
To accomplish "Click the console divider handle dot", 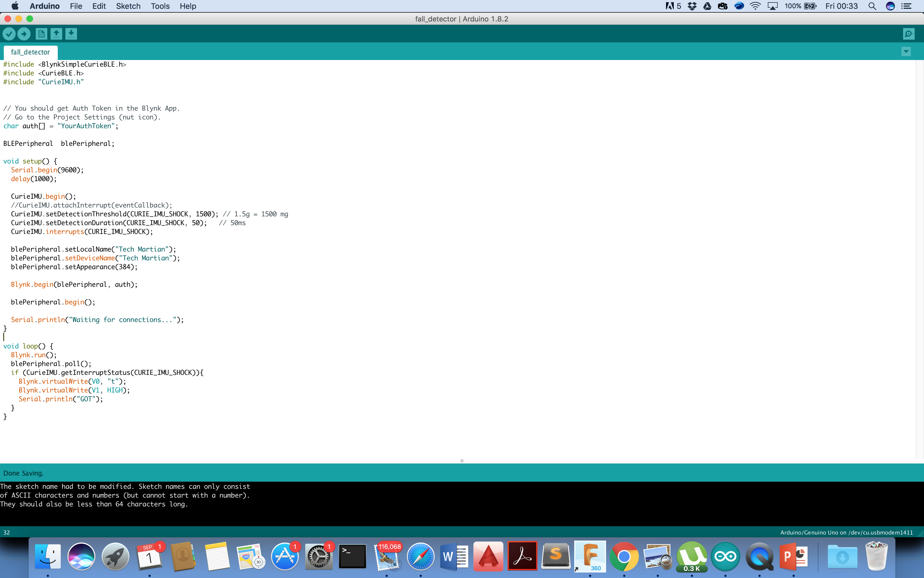I will tap(462, 461).
